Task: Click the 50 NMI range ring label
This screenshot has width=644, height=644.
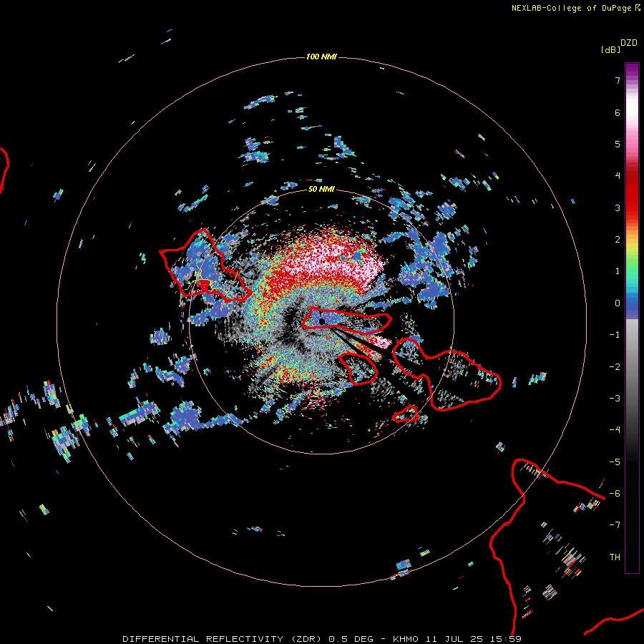Action: tap(321, 189)
